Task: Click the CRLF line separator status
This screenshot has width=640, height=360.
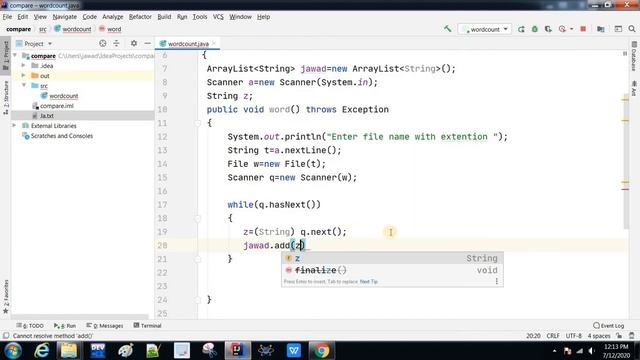Action: (x=553, y=336)
